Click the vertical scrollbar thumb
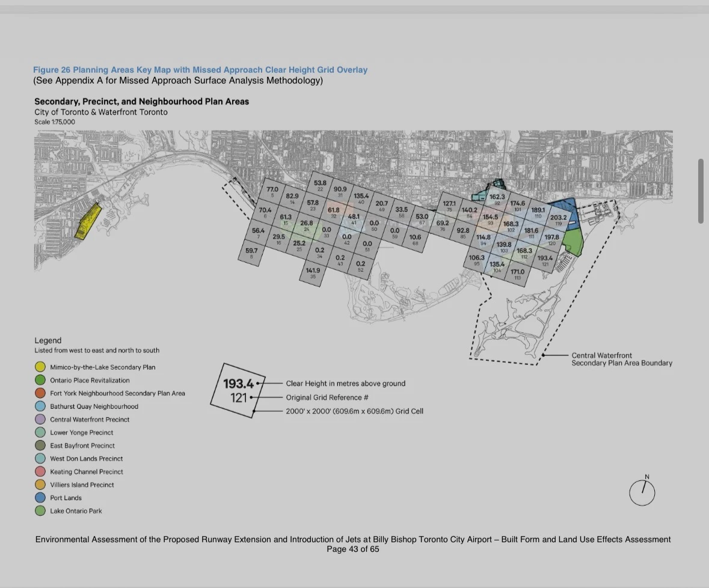 pos(701,191)
